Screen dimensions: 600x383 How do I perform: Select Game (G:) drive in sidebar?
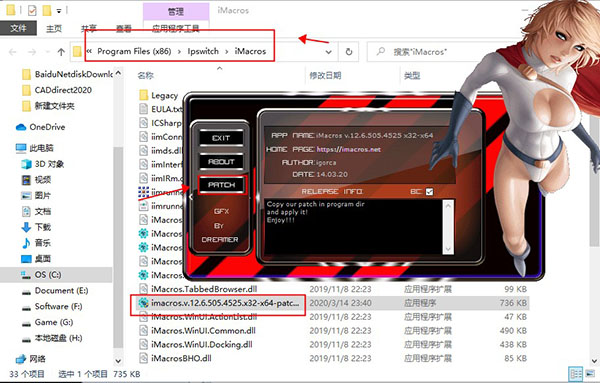(47, 322)
